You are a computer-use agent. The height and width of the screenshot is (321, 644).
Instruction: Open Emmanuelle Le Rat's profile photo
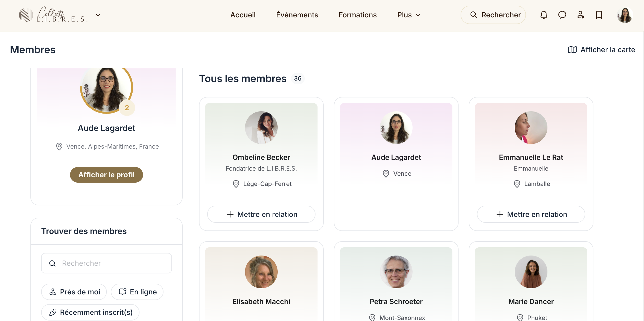pos(531,128)
